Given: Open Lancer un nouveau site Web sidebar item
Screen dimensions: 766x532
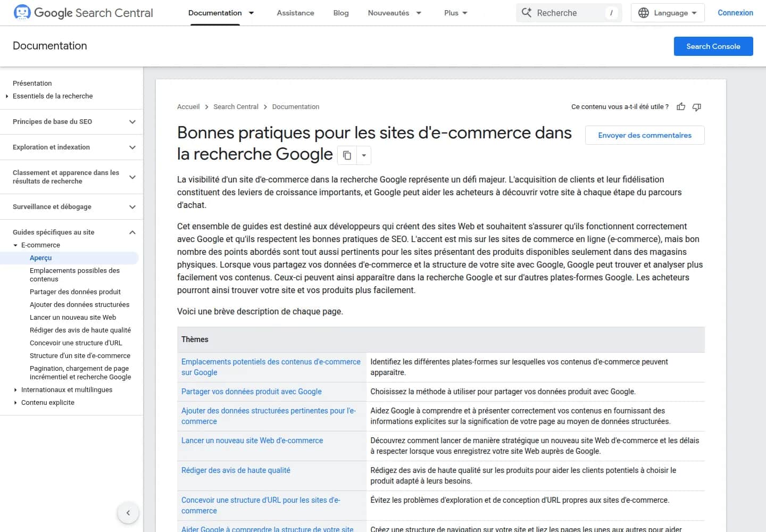Looking at the screenshot, I should tap(73, 318).
